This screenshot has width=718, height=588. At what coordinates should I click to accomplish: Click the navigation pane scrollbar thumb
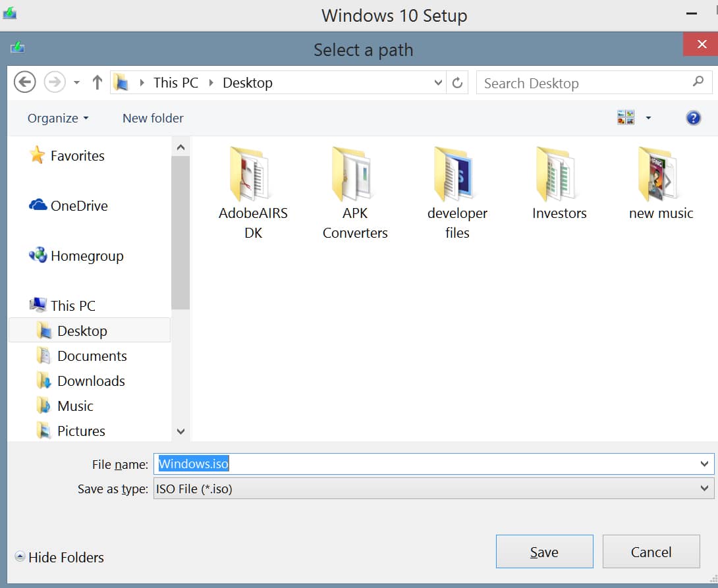[x=181, y=233]
